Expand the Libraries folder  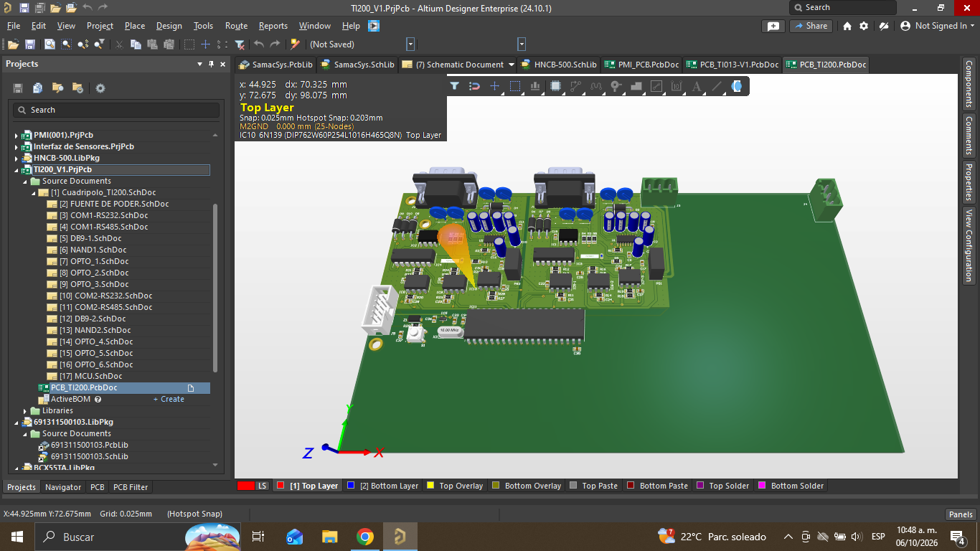[25, 410]
